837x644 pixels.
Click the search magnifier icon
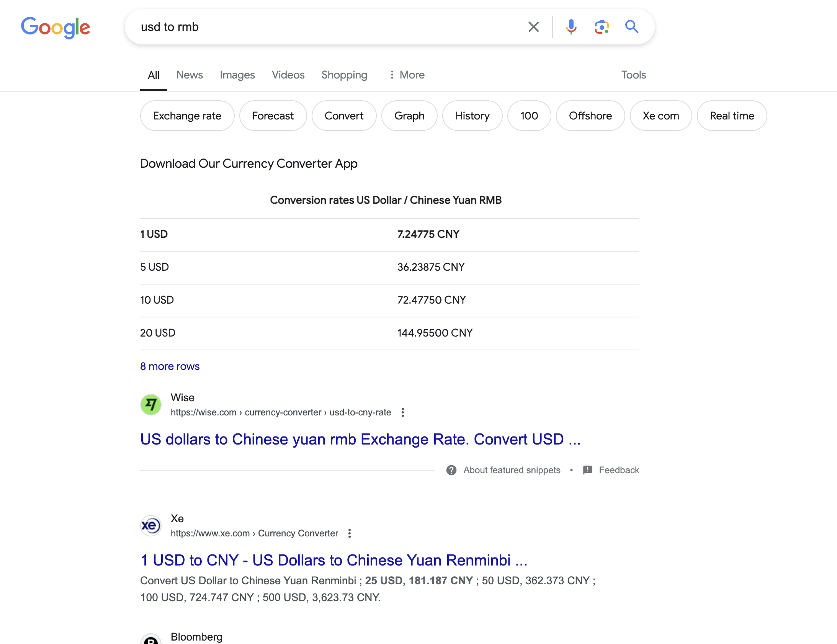pyautogui.click(x=632, y=27)
